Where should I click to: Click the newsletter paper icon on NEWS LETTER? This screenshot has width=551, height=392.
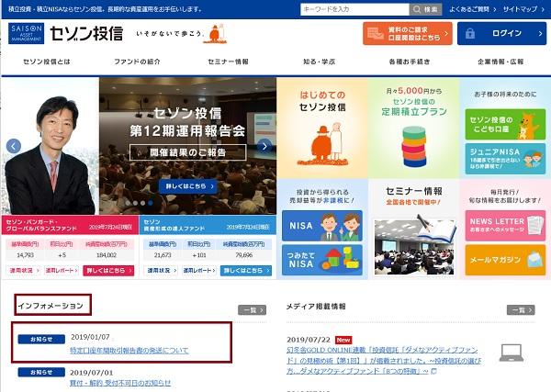535,226
